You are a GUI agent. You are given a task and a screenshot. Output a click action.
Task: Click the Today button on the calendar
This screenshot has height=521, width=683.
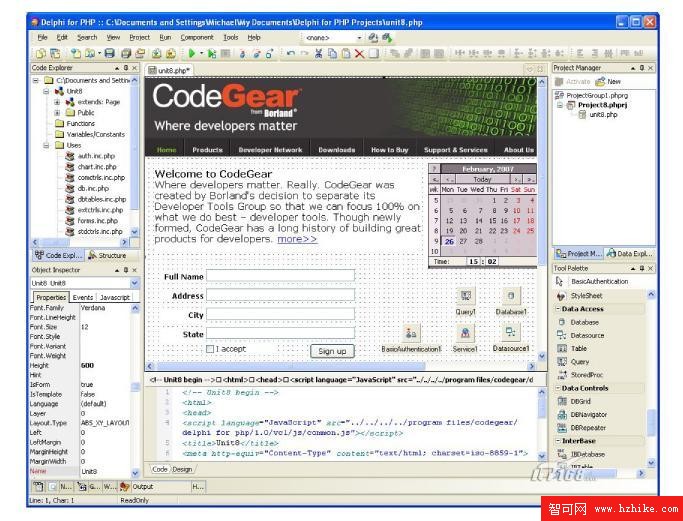point(482,179)
